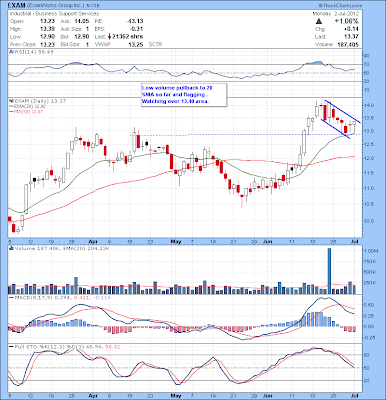Open the StockCharts.com copyright link
This screenshot has height=400, width=386.
340,6
